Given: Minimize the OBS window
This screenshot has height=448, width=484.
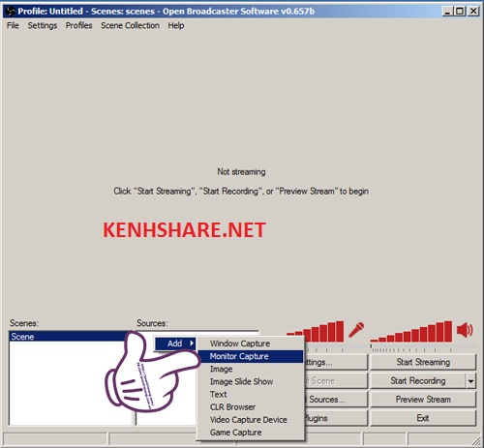Looking at the screenshot, I should [x=447, y=12].
